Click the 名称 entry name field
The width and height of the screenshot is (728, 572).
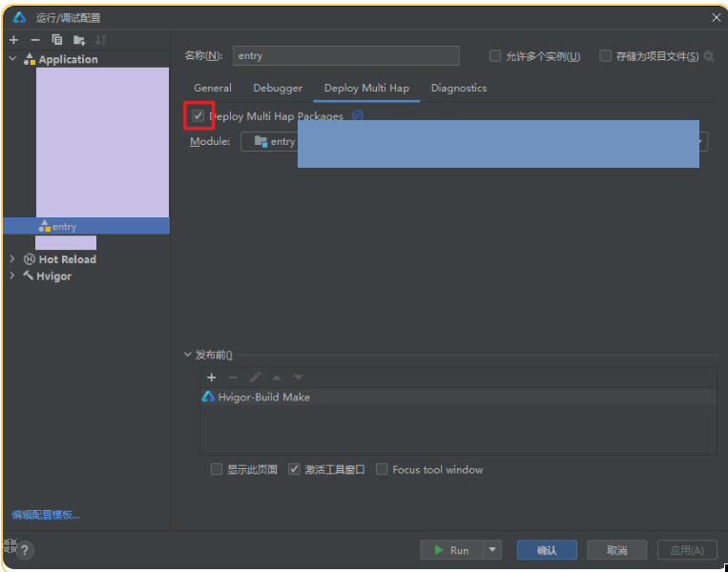tap(346, 55)
